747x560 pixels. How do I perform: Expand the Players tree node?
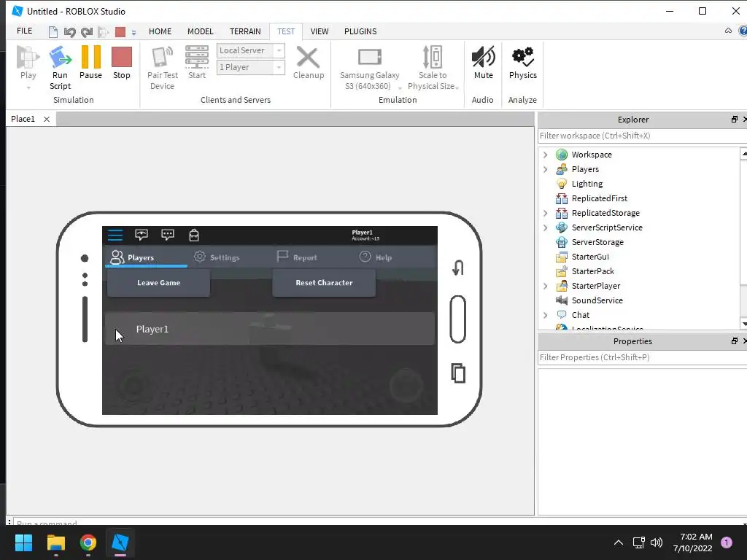click(x=546, y=169)
